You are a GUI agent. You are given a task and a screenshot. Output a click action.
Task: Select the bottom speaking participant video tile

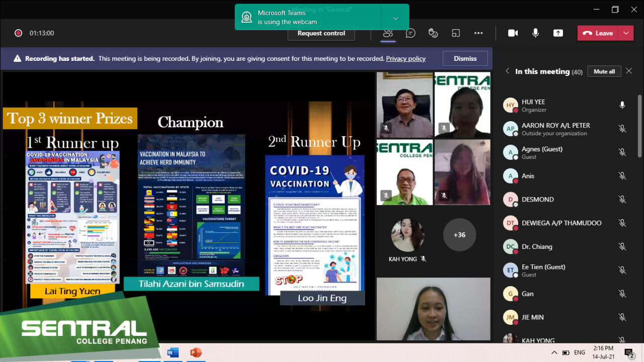point(433,309)
